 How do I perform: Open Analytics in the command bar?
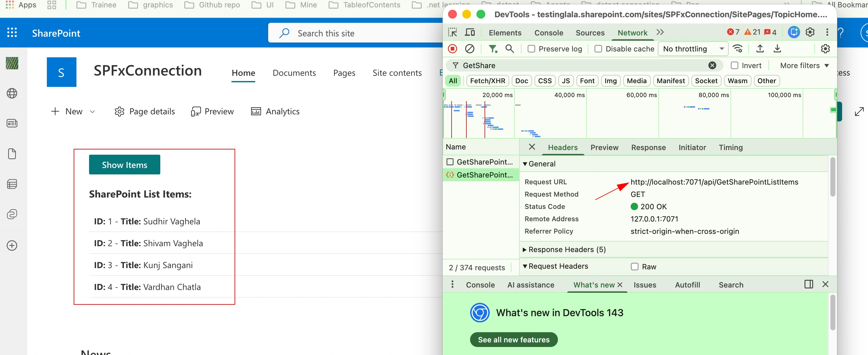tap(275, 112)
